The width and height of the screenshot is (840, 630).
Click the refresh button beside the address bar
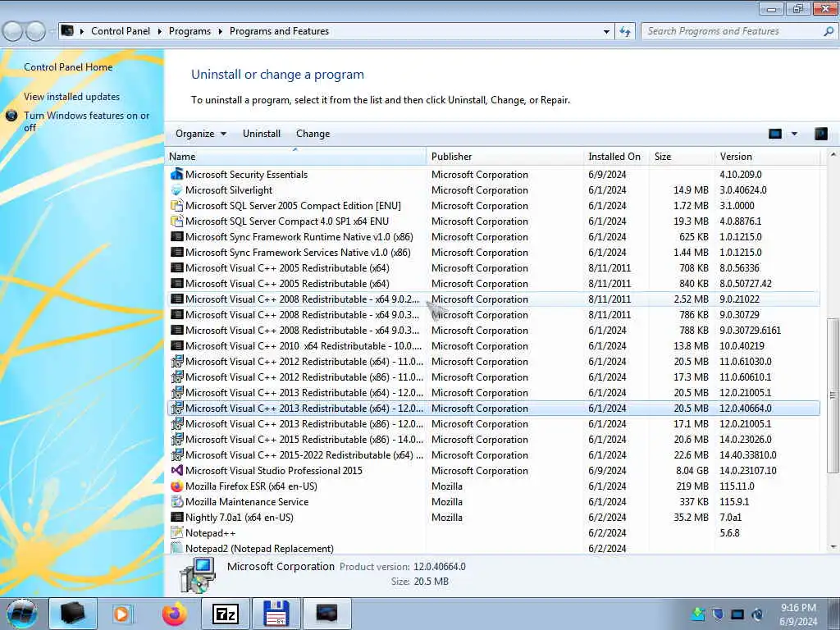624,31
